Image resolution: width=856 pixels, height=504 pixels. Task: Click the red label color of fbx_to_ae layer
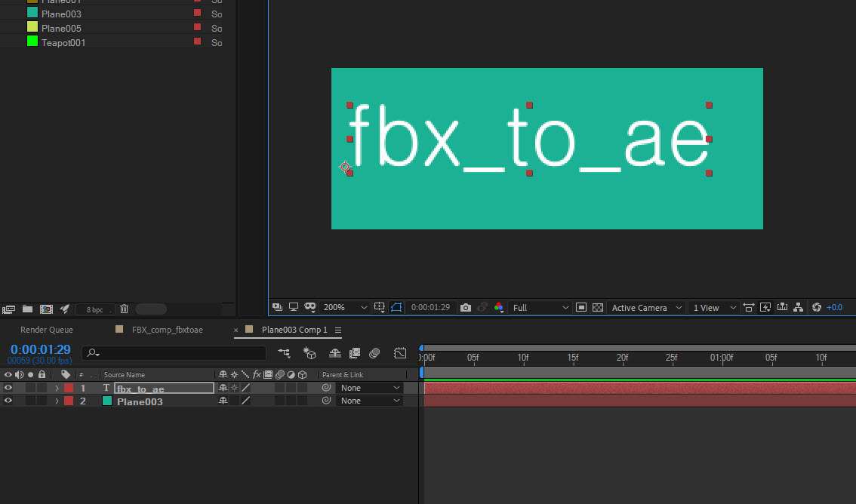(x=69, y=388)
